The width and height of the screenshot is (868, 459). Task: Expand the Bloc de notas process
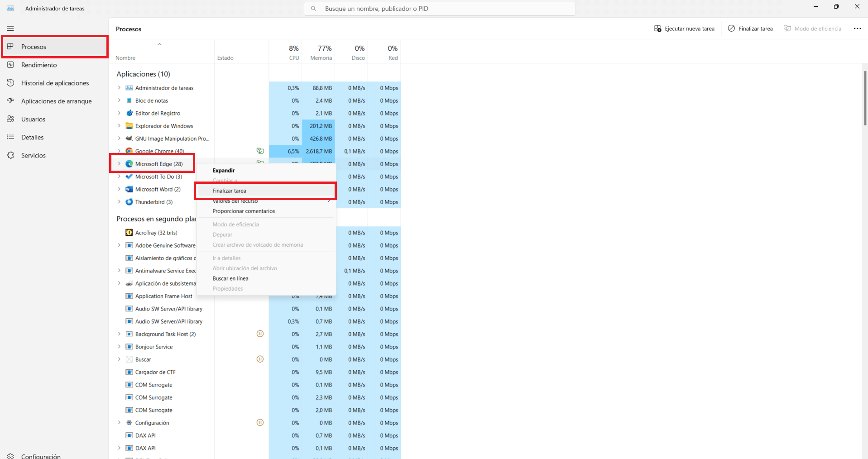click(x=119, y=100)
